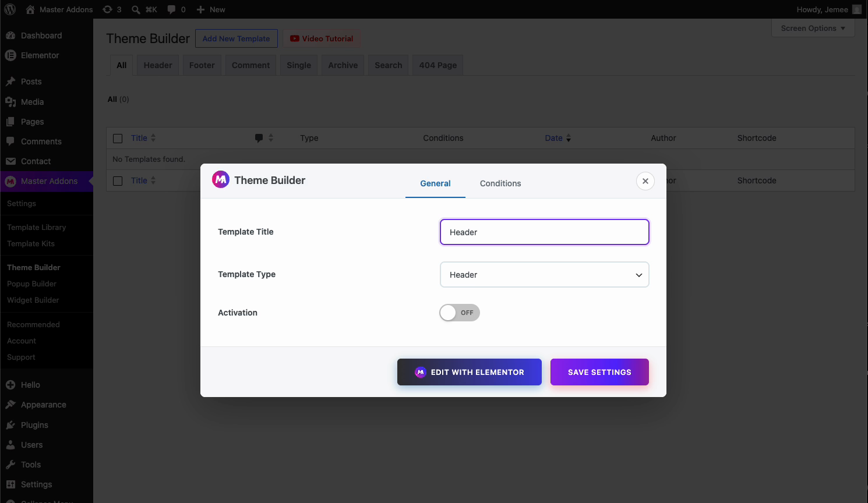Filter by Header tab
Viewport: 868px width, 503px height.
pos(158,65)
